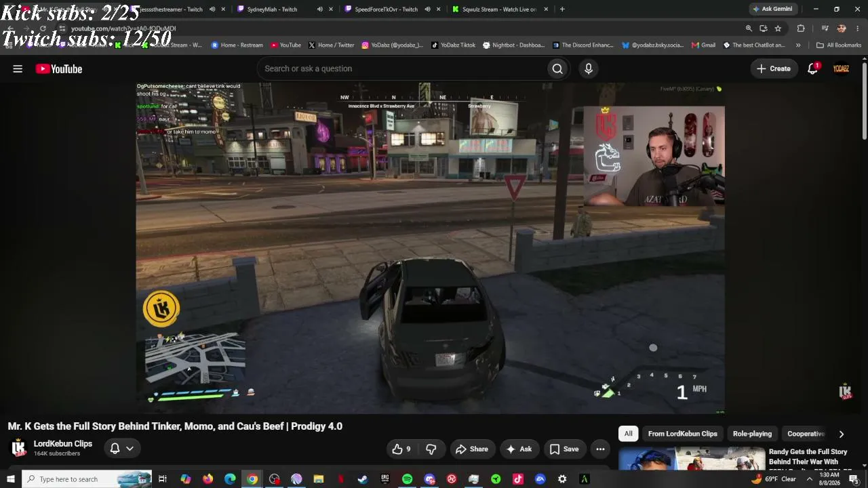868x488 pixels.
Task: Open the taskbar clock showing 1:30 AM
Action: click(x=830, y=479)
